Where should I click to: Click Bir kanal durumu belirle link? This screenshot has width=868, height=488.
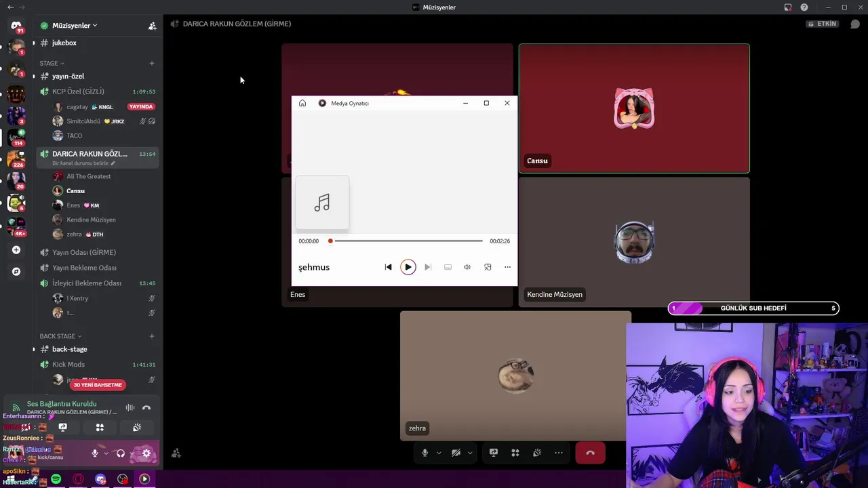[x=84, y=163]
